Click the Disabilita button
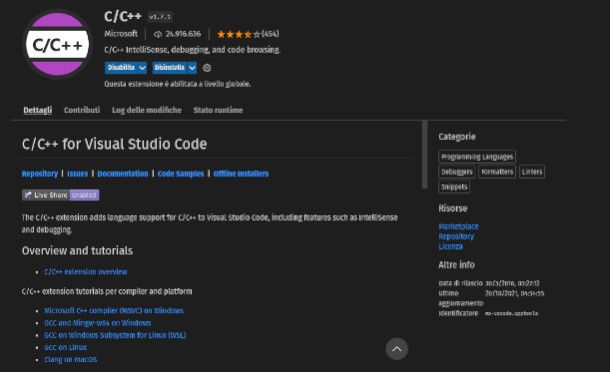 click(x=121, y=68)
